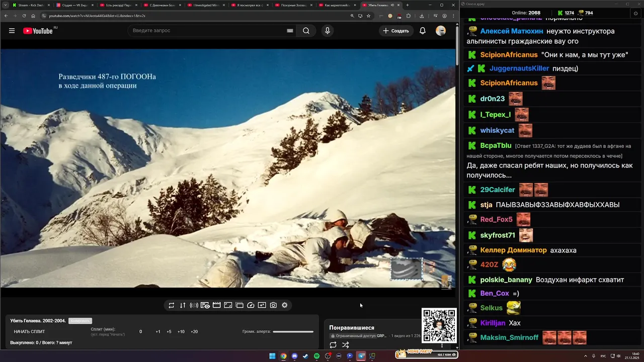Click the clapperboard icon in video toolbar
This screenshot has height=362, width=644.
coord(217,305)
